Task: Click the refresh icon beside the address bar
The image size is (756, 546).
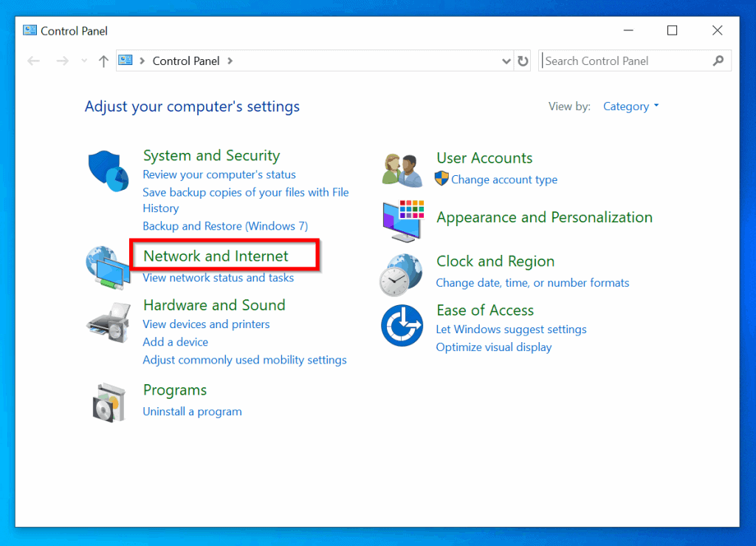Action: [x=523, y=61]
